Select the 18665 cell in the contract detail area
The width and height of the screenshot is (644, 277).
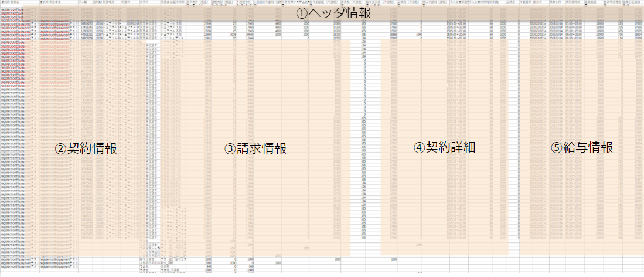click(393, 35)
